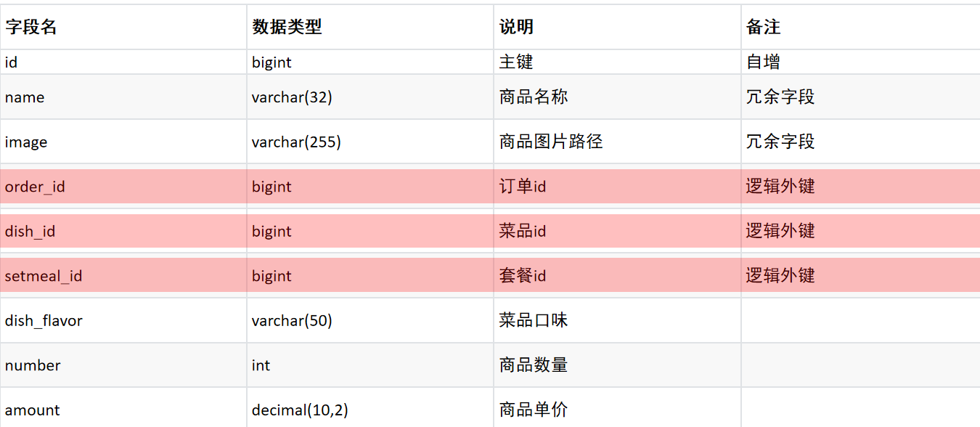Screen dimensions: 980x427
Task: Click the 说明 column header
Action: pos(618,28)
